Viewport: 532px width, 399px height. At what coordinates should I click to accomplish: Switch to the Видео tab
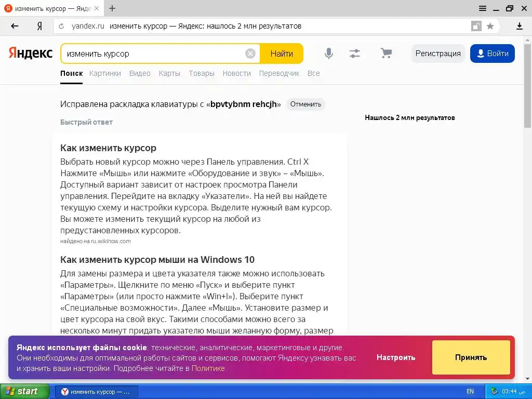point(140,73)
